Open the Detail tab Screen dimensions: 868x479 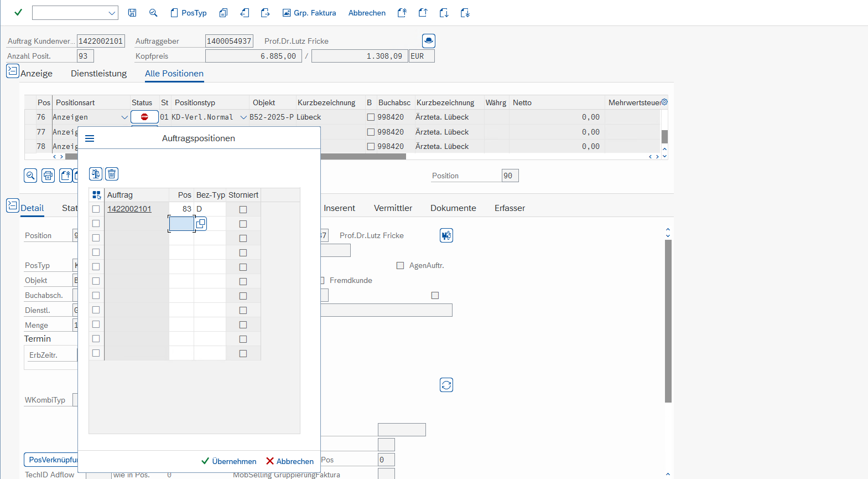tap(32, 208)
